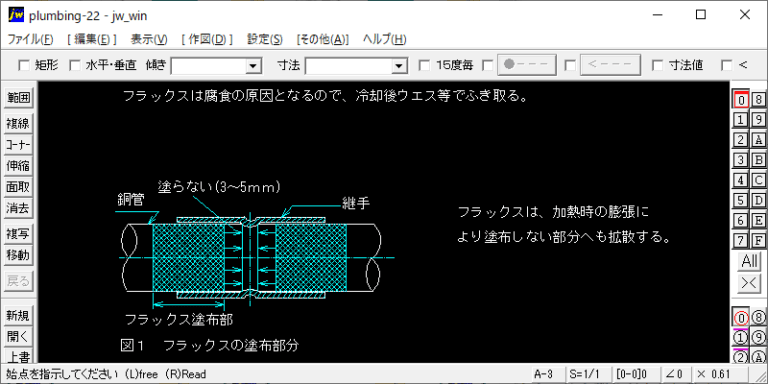Open the その他(A) menu
The width and height of the screenshot is (768, 384).
tap(323, 40)
